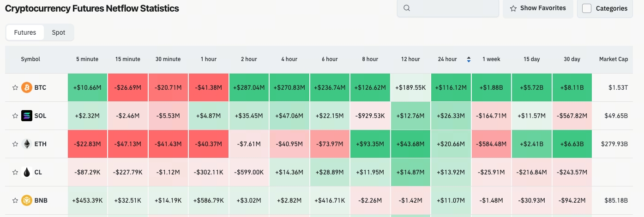Screen dimensions: 644x217
Task: Toggle the star next to BNB
Action: pyautogui.click(x=15, y=200)
